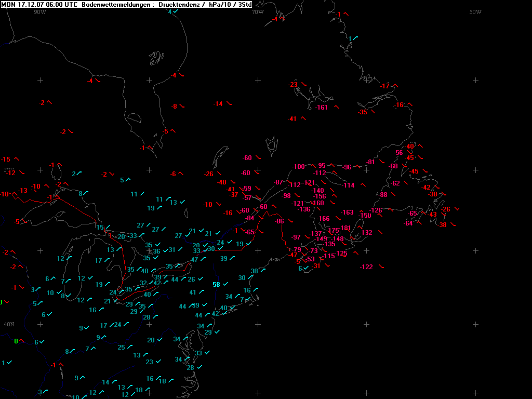This screenshot has height=399, width=532.
Task: Click the 40N latitude label
Action: coord(9,324)
